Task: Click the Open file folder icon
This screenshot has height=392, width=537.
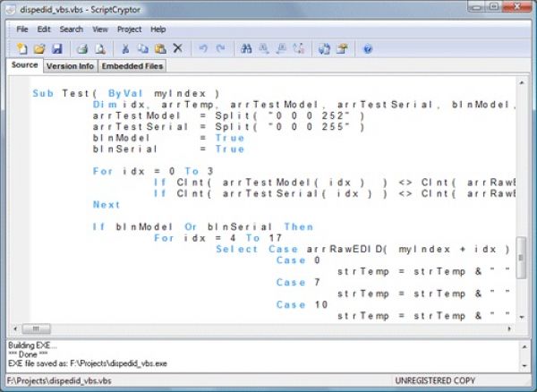Action: click(x=39, y=49)
